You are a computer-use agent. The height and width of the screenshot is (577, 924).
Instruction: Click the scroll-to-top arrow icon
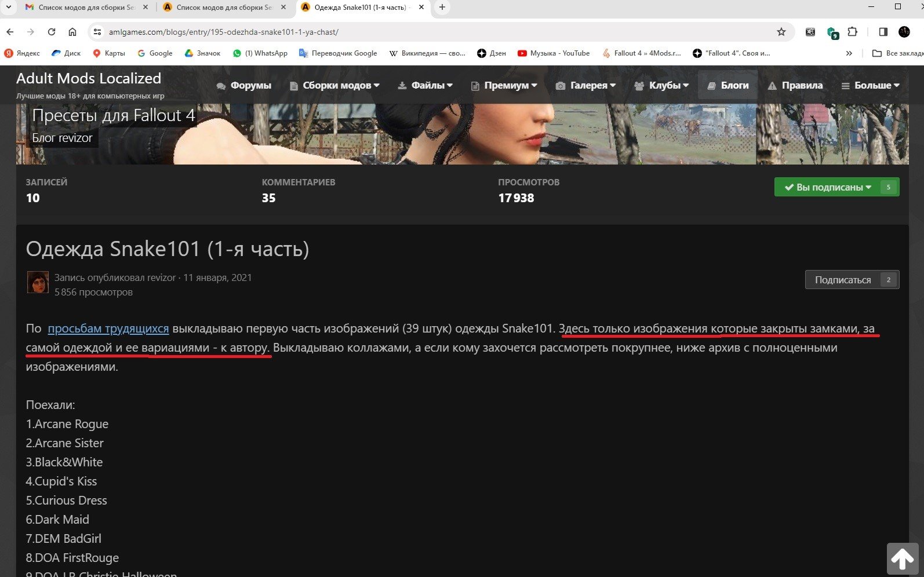tap(902, 558)
